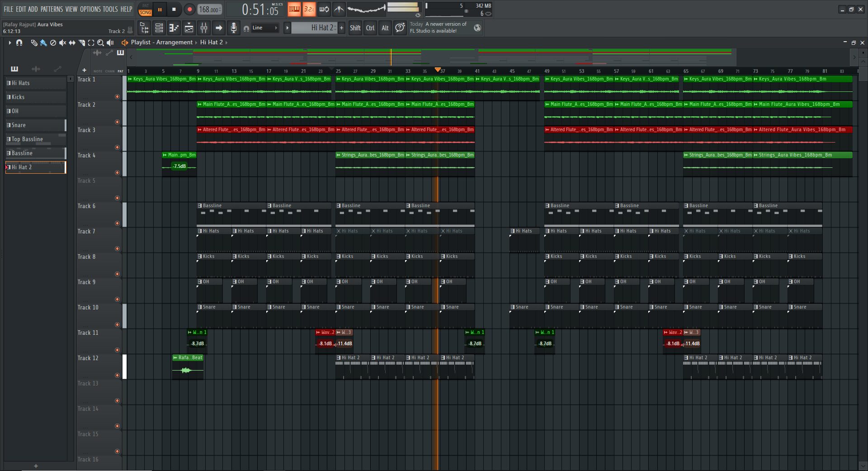Select the Zoom tool in playlist toolbar

click(100, 43)
